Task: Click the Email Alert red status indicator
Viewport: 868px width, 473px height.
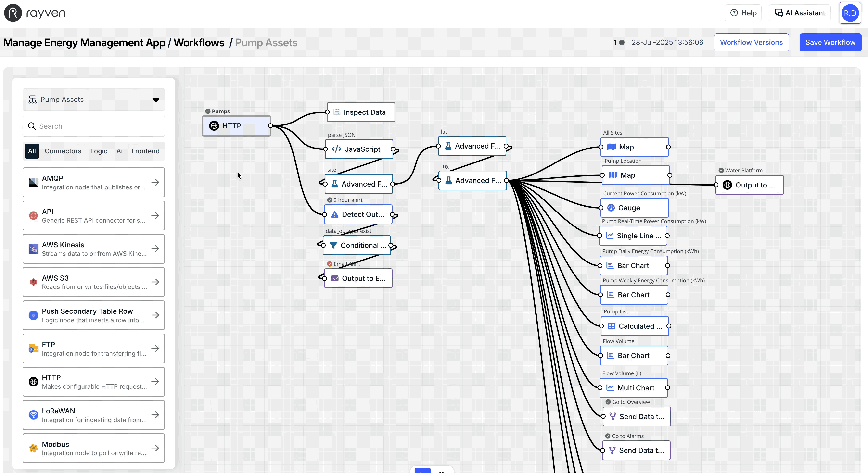Action: (330, 264)
